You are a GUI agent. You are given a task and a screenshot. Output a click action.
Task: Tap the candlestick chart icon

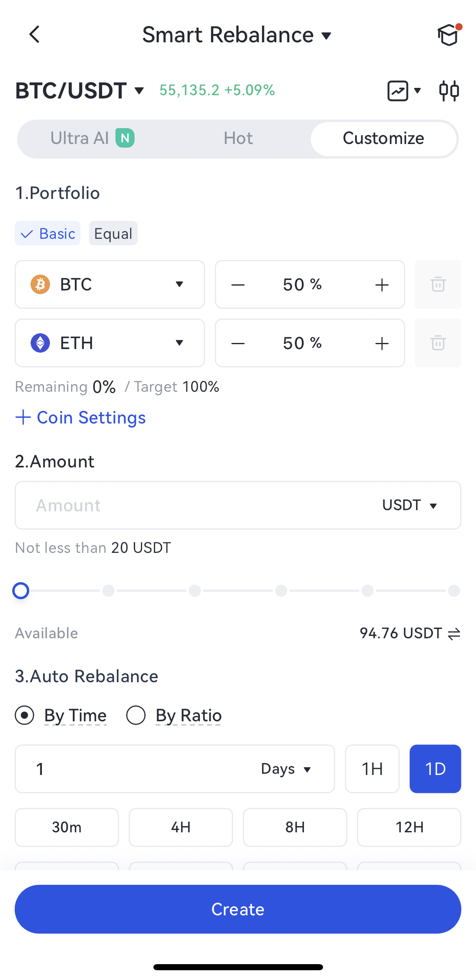[449, 90]
